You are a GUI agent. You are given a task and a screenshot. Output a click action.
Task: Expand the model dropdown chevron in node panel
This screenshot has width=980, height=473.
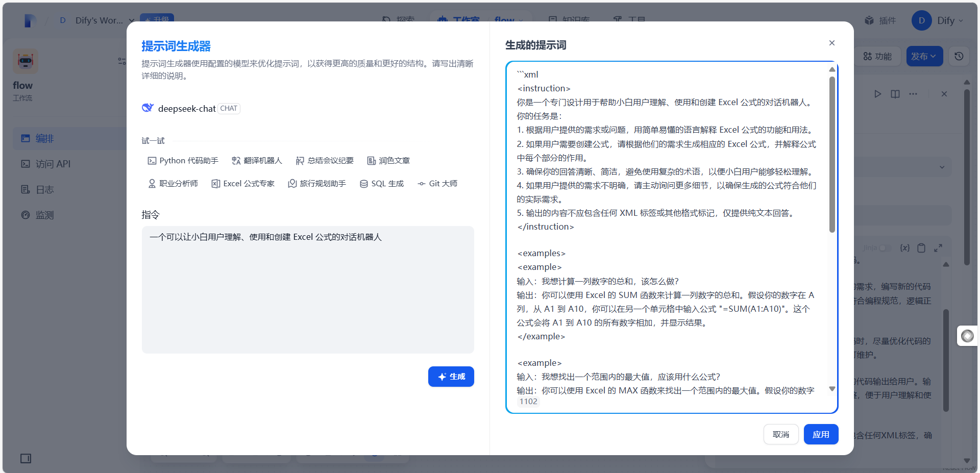pyautogui.click(x=942, y=167)
